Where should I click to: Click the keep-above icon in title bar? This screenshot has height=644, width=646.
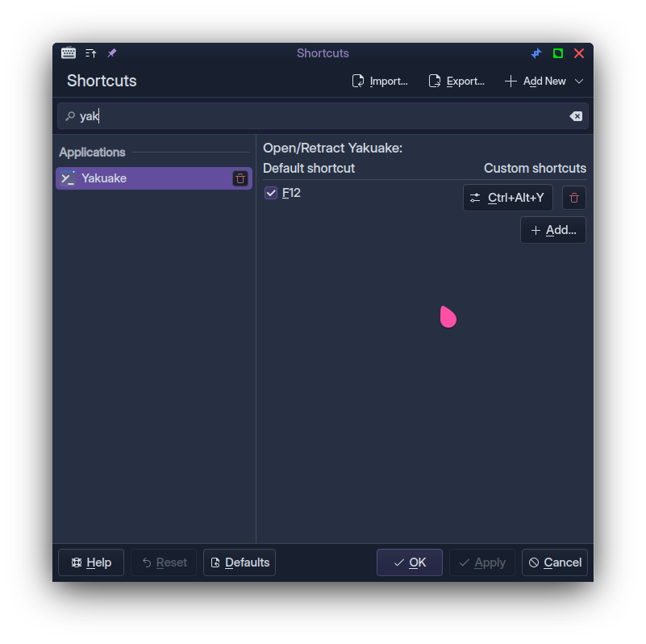tap(90, 53)
